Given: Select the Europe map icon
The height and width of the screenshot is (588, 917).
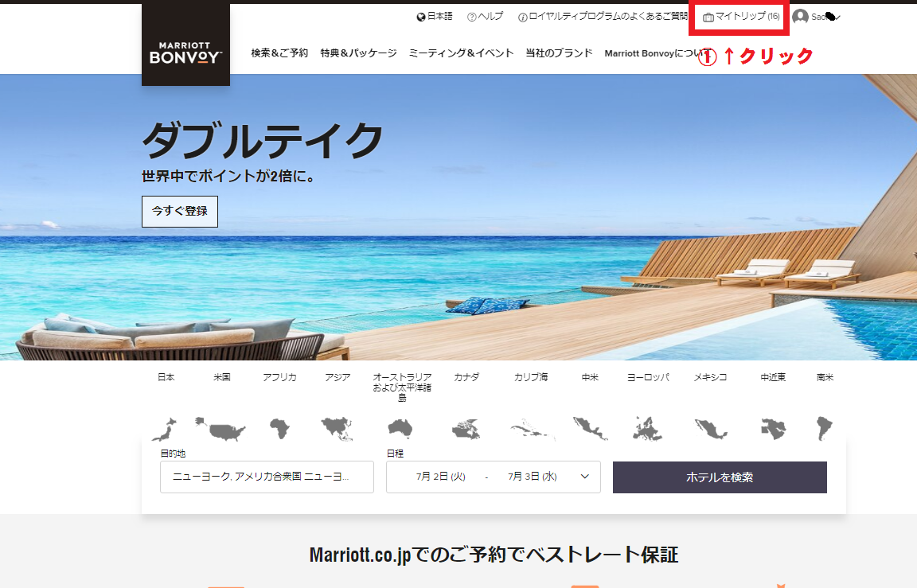Looking at the screenshot, I should point(647,428).
